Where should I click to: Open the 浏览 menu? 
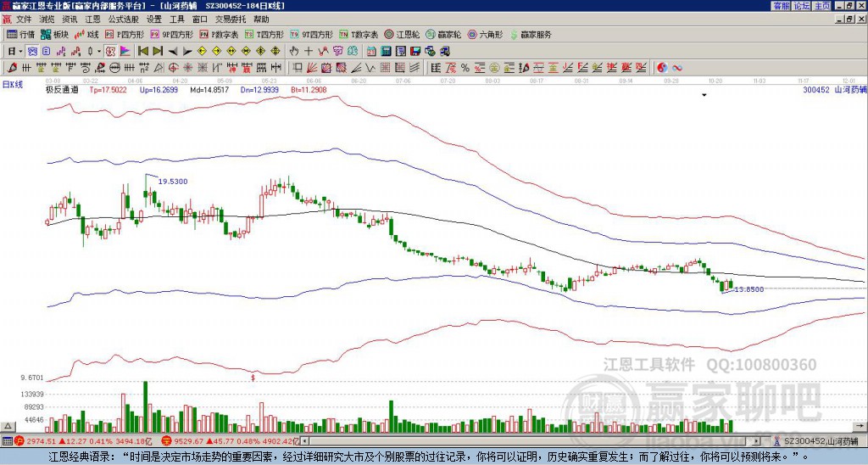pyautogui.click(x=47, y=20)
